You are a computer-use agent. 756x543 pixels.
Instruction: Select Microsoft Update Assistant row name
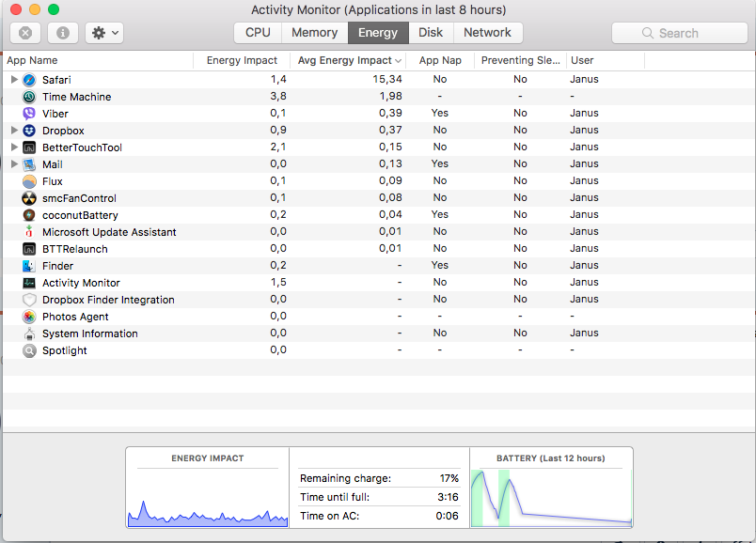point(109,232)
